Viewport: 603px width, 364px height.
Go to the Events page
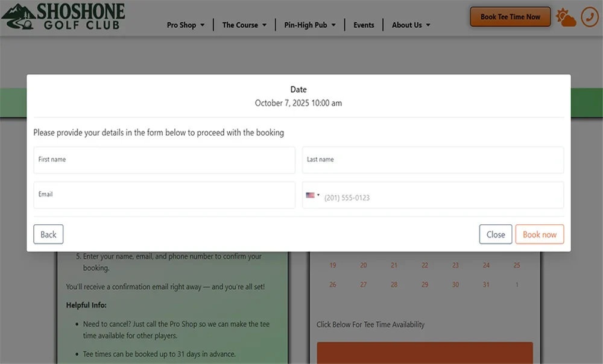click(364, 25)
